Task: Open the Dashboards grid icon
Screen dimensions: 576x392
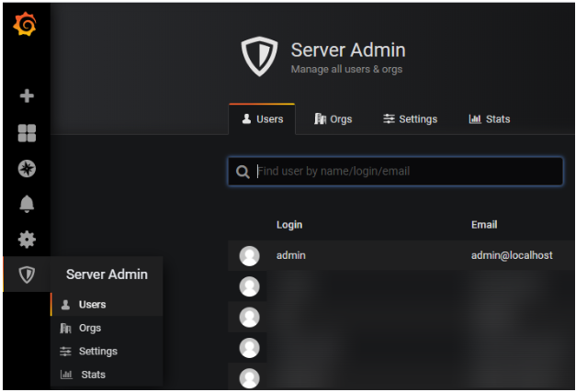Action: [27, 133]
